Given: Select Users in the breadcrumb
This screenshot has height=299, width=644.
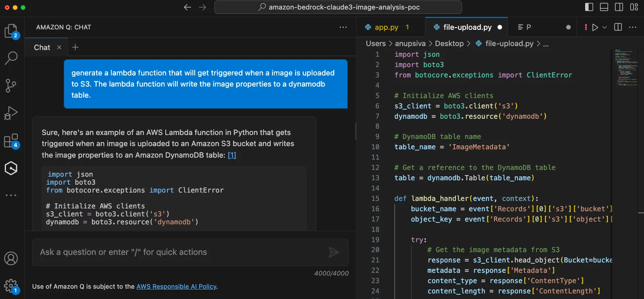Looking at the screenshot, I should point(376,44).
